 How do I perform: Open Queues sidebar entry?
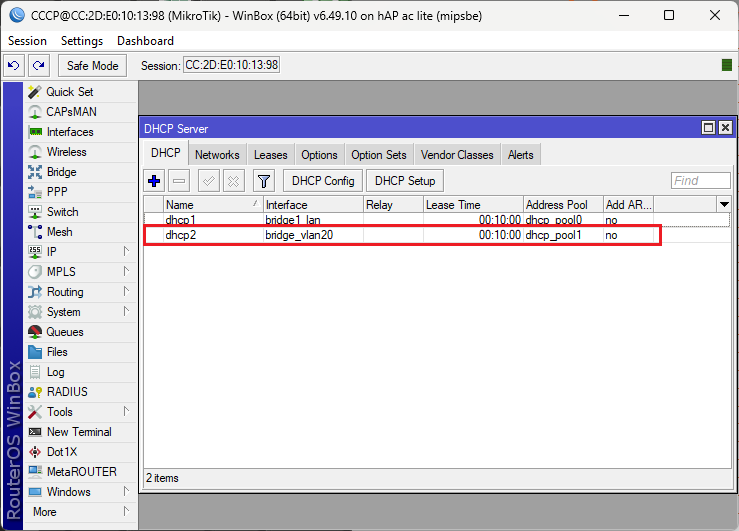(80, 332)
